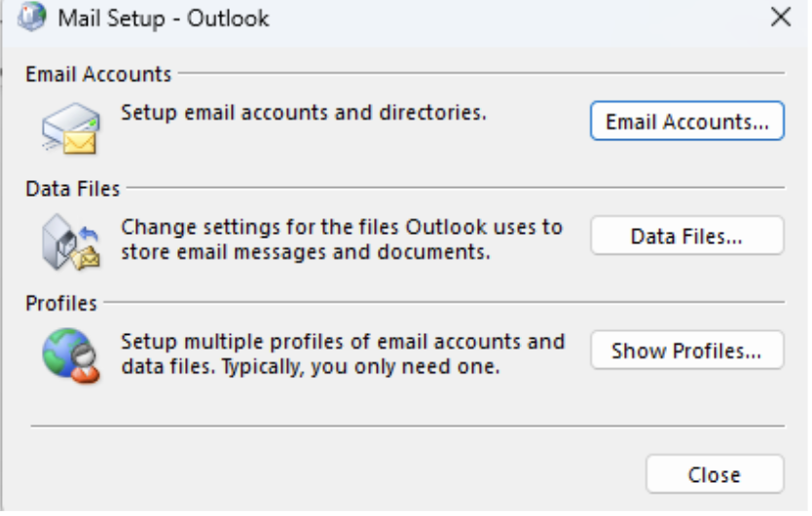The height and width of the screenshot is (516, 812).
Task: Click the 'Setup email accounts and directories' text
Action: (303, 112)
